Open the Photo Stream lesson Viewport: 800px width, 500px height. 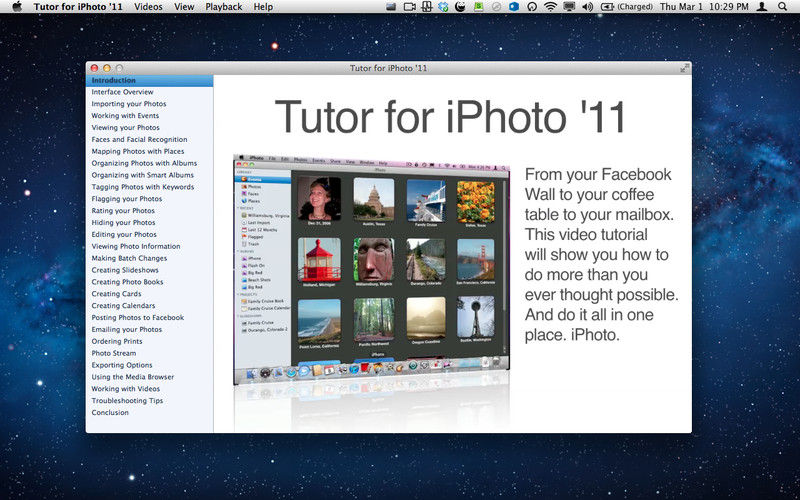click(x=114, y=353)
